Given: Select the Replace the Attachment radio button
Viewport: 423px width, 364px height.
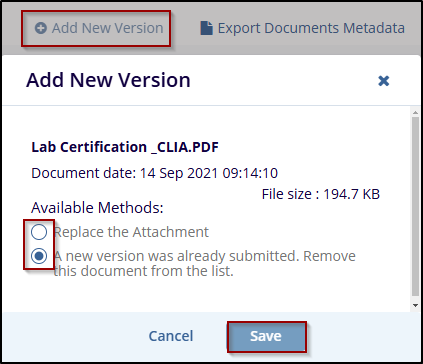Looking at the screenshot, I should (39, 232).
